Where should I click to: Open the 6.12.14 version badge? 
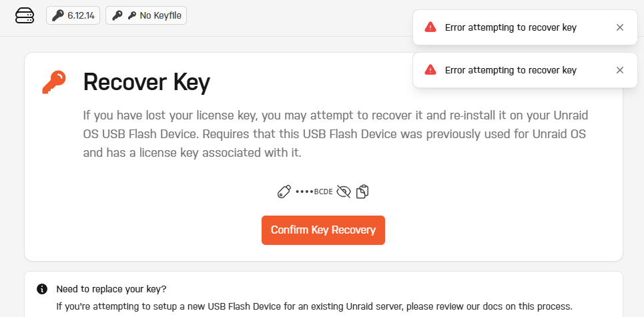pyautogui.click(x=73, y=15)
